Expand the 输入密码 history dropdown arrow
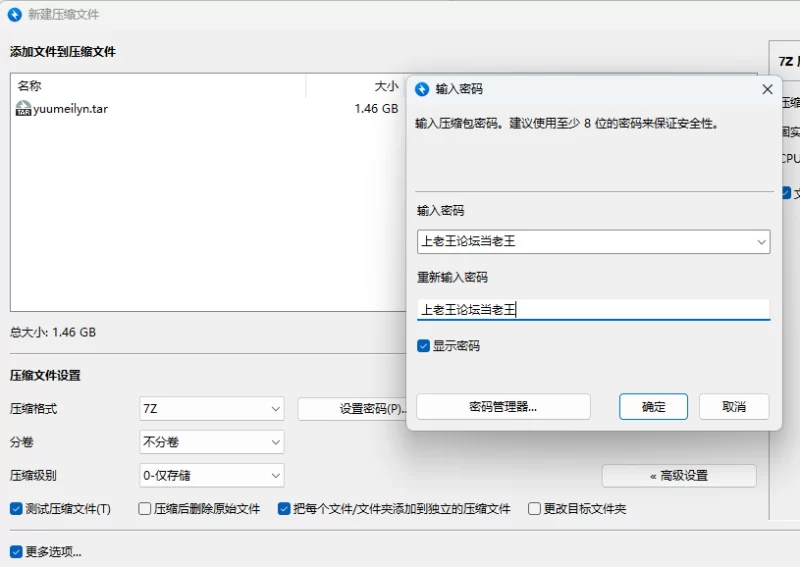The width and height of the screenshot is (800, 567). click(761, 242)
